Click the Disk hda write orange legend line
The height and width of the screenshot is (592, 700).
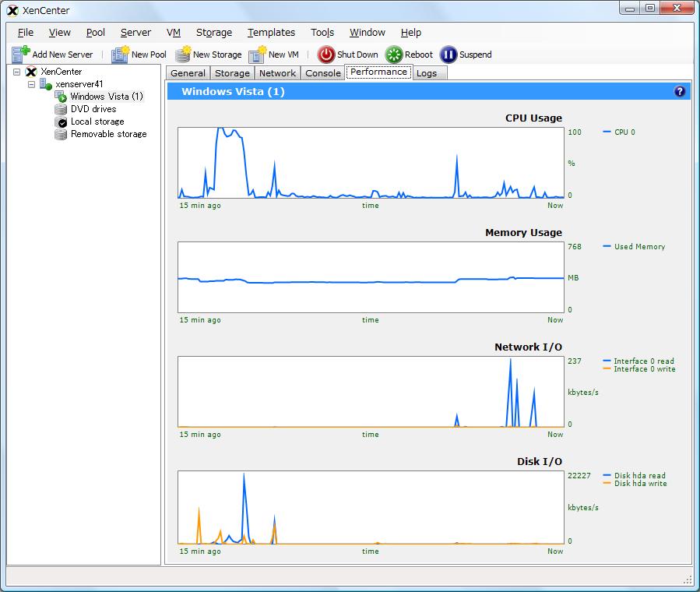click(607, 483)
